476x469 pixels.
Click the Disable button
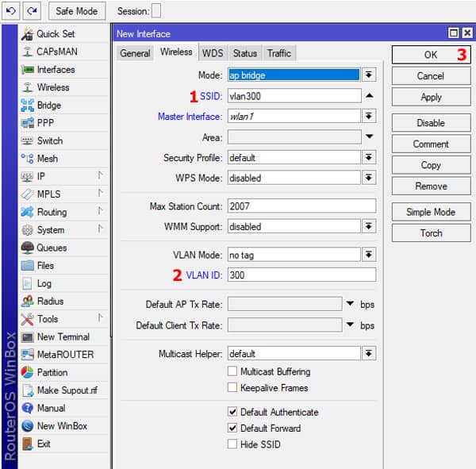pos(431,123)
